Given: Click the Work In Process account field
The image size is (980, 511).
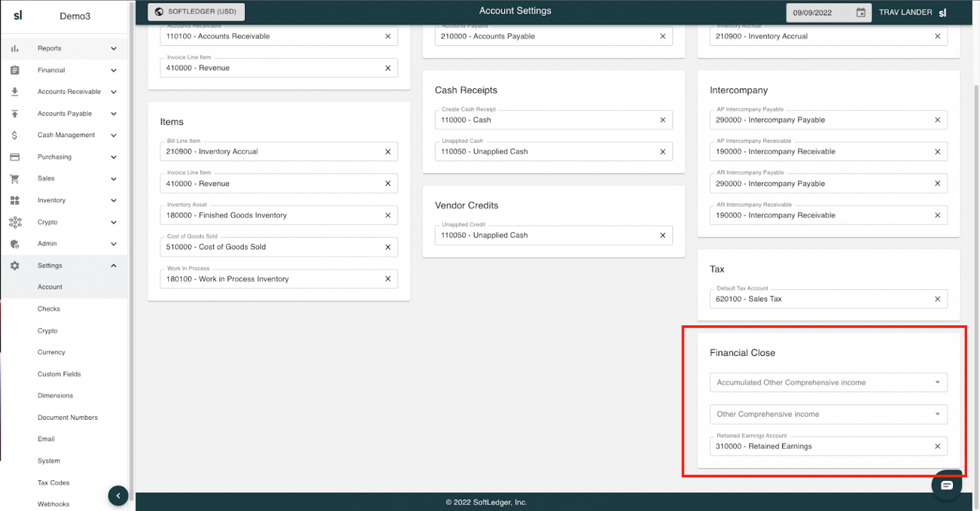Looking at the screenshot, I should point(271,279).
